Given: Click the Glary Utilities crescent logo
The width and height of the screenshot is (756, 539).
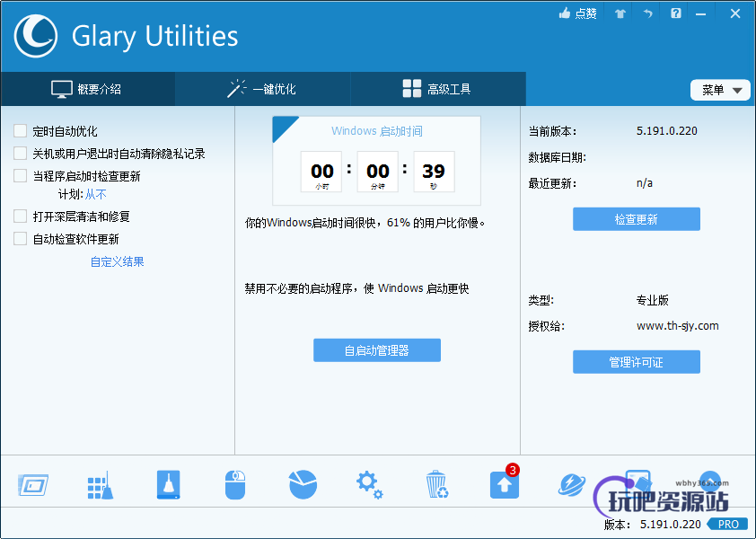Looking at the screenshot, I should click(36, 36).
